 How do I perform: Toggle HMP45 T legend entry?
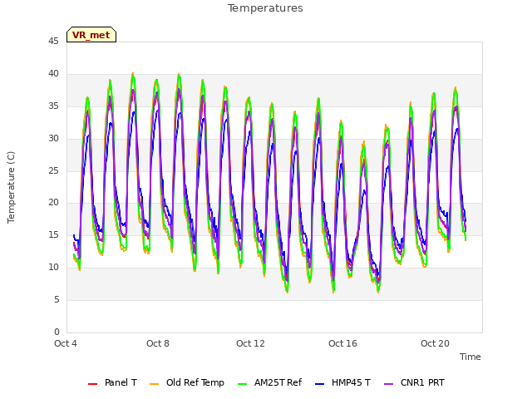342,382
